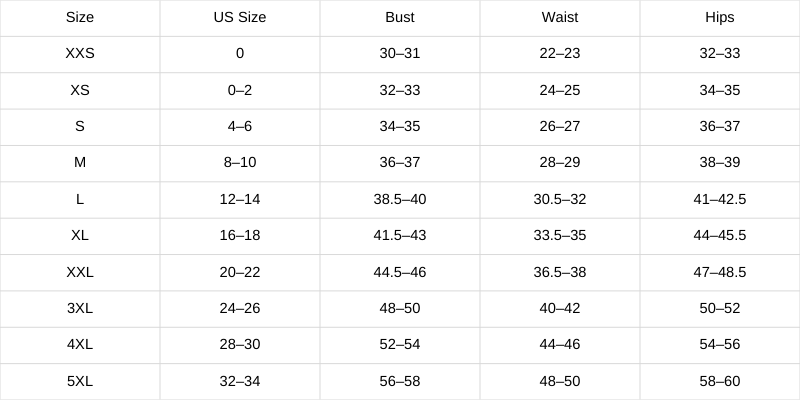Screen dimensions: 800x400
Task: Click the Hips column header
Action: [720, 17]
